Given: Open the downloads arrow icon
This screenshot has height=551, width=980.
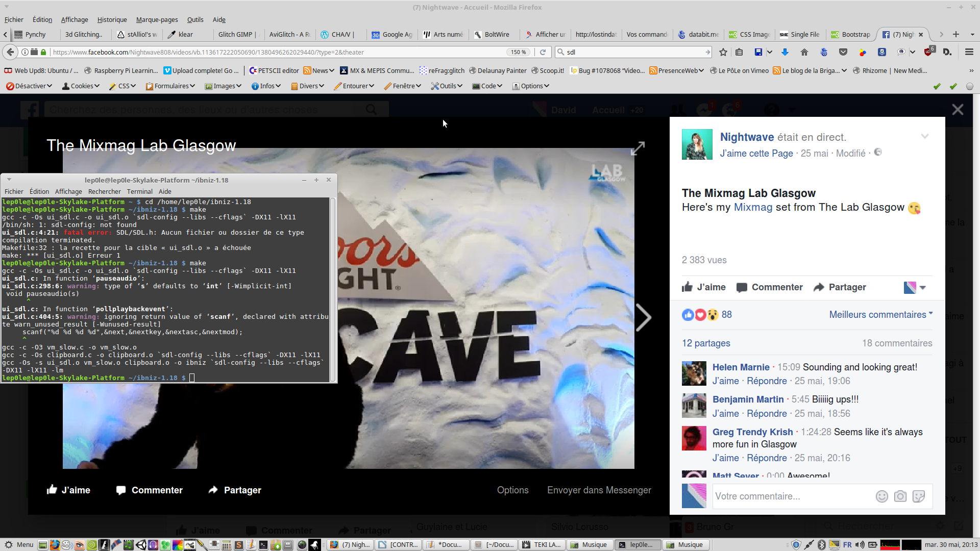Looking at the screenshot, I should [x=785, y=52].
